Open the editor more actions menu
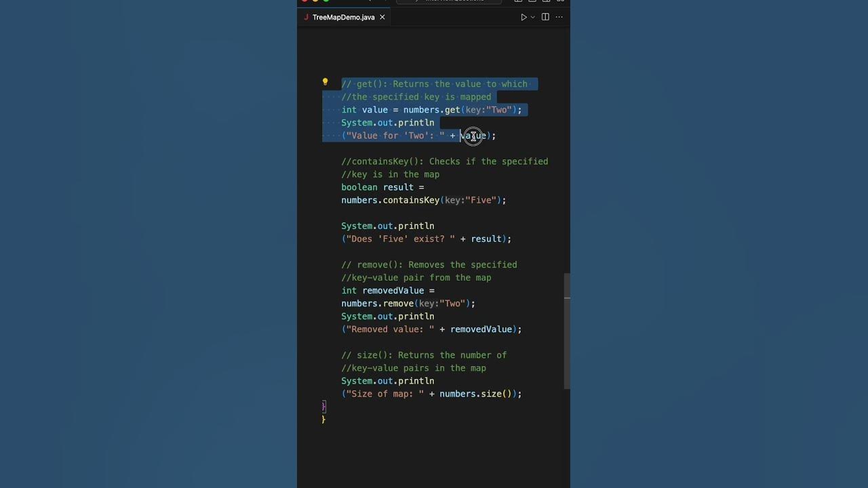868x488 pixels. [x=559, y=17]
